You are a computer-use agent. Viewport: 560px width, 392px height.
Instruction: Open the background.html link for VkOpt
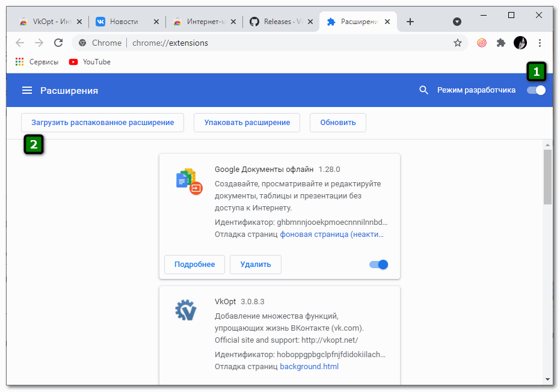pyautogui.click(x=309, y=367)
